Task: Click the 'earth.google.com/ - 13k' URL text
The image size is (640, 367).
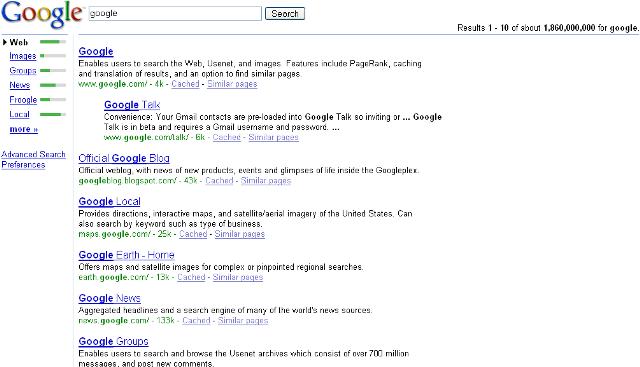Action: click(x=124, y=278)
